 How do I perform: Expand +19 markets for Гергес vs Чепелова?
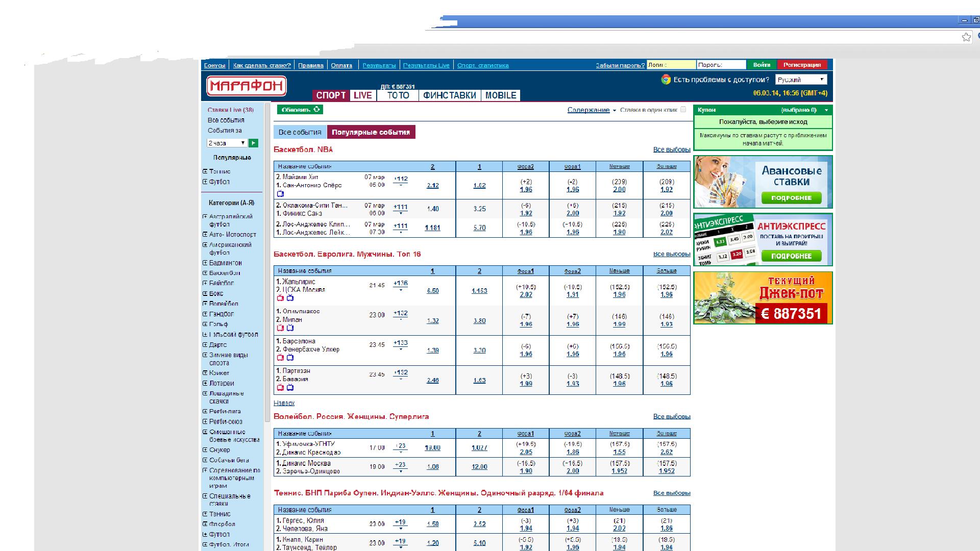point(401,524)
